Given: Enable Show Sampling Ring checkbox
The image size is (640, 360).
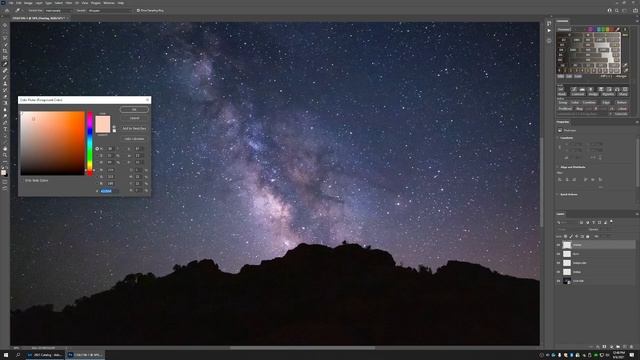Looking at the screenshot, I should [138, 11].
